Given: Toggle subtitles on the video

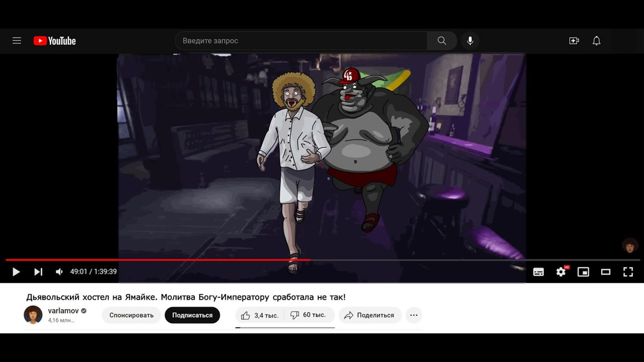Looking at the screenshot, I should (538, 272).
